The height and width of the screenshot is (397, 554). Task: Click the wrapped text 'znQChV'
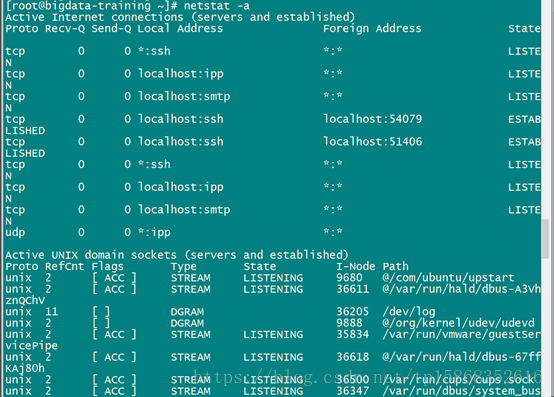click(x=25, y=301)
